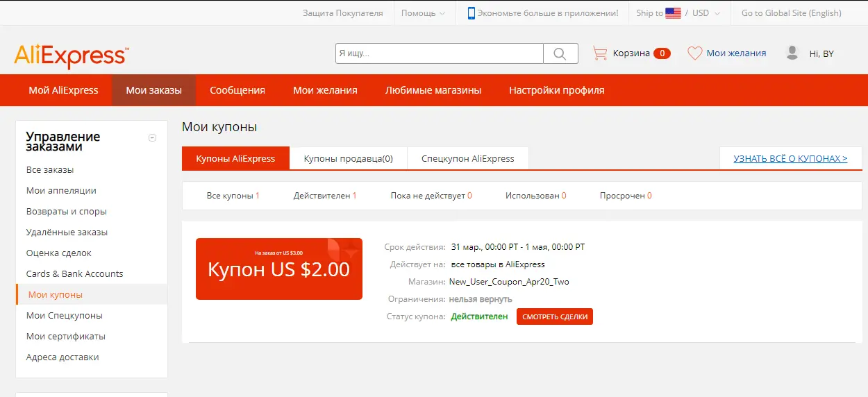Screen dimensions: 868x397
Task: Collapse the Управление заказами section
Action: tap(153, 137)
